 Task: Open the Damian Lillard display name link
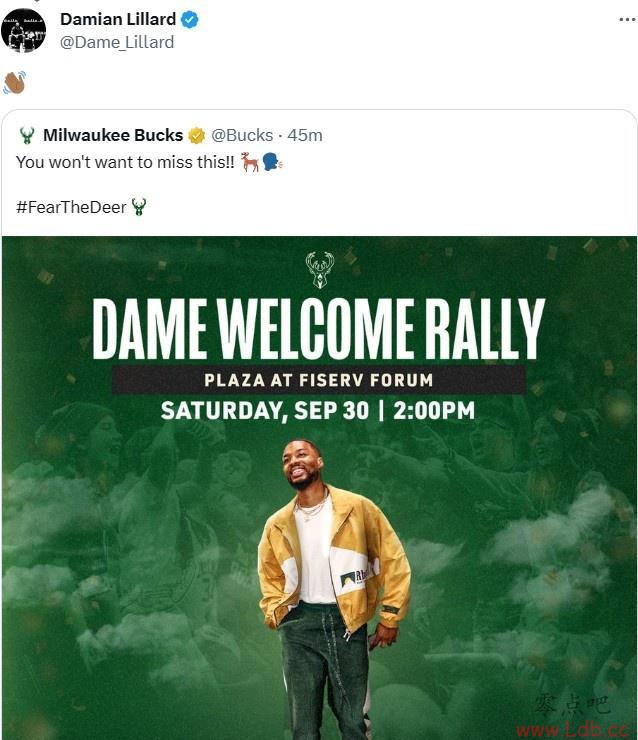pyautogui.click(x=118, y=19)
